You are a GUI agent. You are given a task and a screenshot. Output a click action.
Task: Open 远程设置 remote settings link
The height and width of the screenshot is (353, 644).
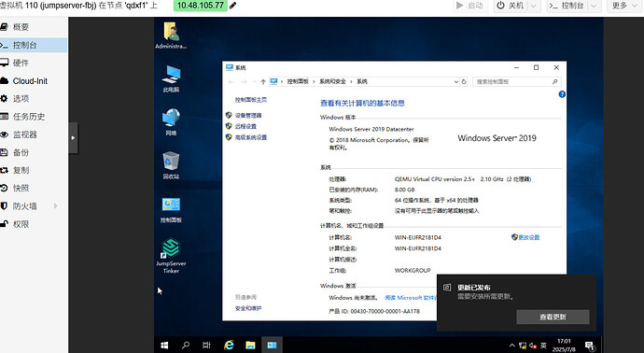(x=245, y=127)
